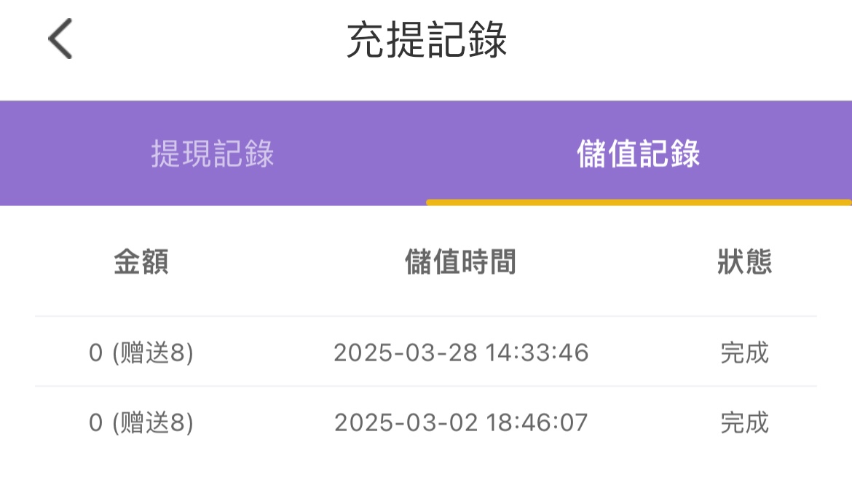Click the divider line above the first record
The image size is (852, 504).
[x=426, y=316]
